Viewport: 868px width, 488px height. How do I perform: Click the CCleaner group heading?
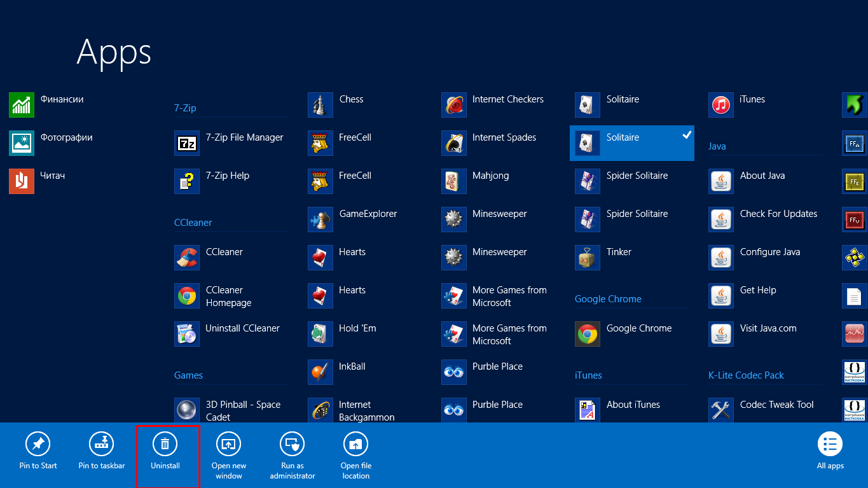click(x=193, y=223)
